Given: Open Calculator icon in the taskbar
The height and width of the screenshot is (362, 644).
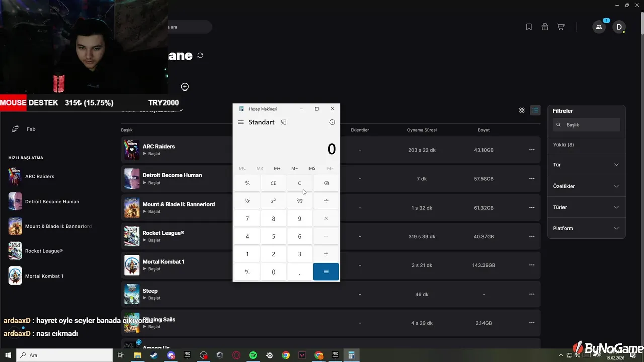Looking at the screenshot, I should (352, 355).
